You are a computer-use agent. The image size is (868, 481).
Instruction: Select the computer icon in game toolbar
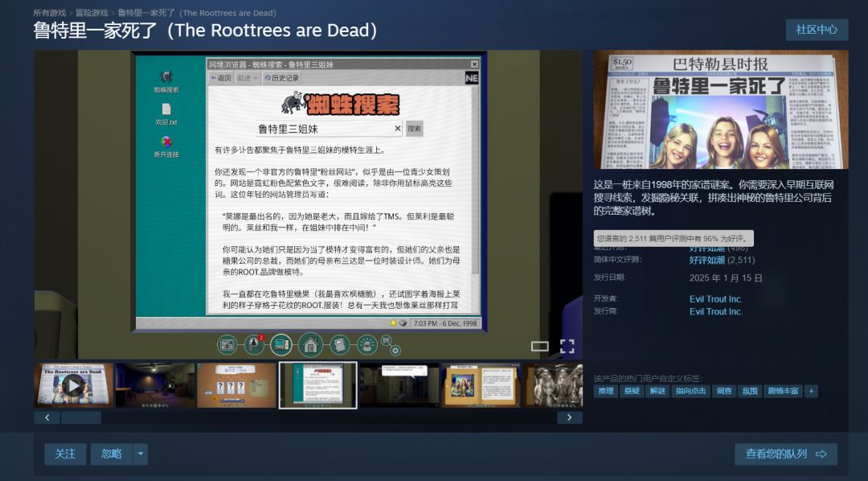pos(281,345)
